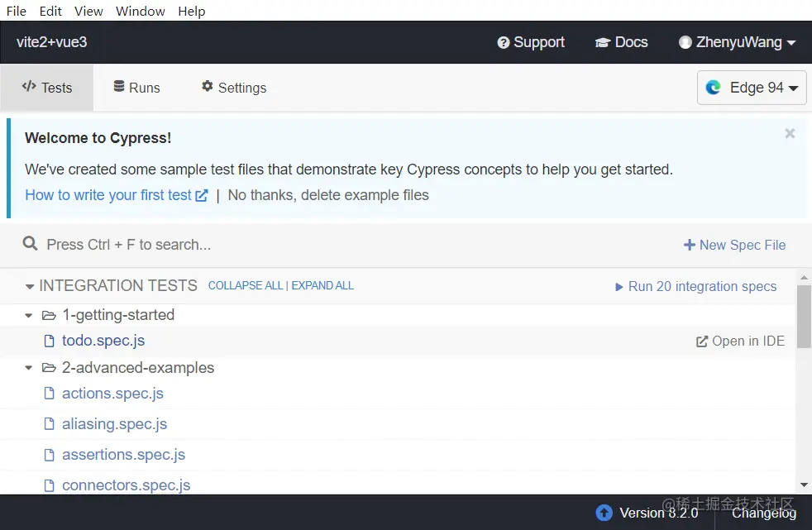Click the file icon beside connectors.spec.js

tap(49, 485)
